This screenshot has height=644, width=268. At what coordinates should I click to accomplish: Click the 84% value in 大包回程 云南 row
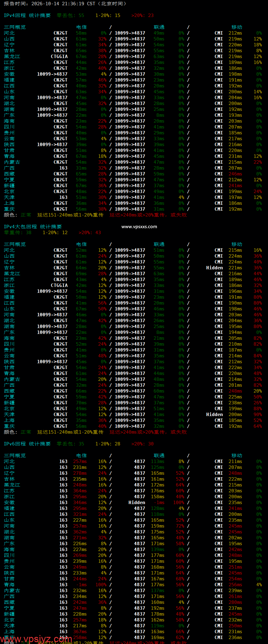pyautogui.click(x=258, y=356)
